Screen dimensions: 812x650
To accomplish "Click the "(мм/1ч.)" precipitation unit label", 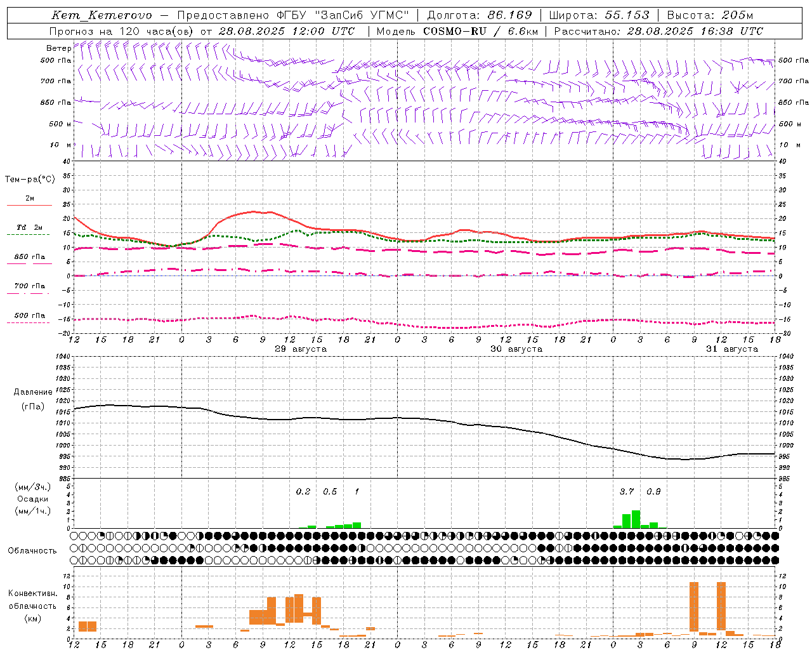I will click(32, 511).
